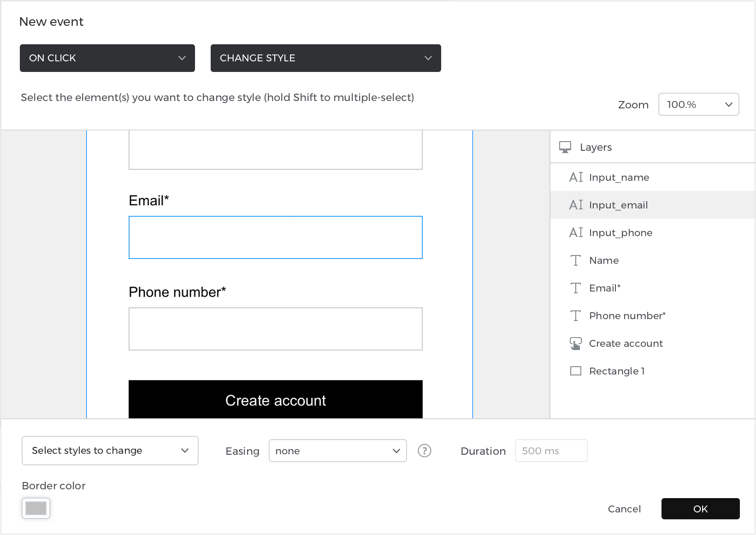Open the ON CLICK trigger dropdown
The image size is (756, 535).
(x=107, y=58)
